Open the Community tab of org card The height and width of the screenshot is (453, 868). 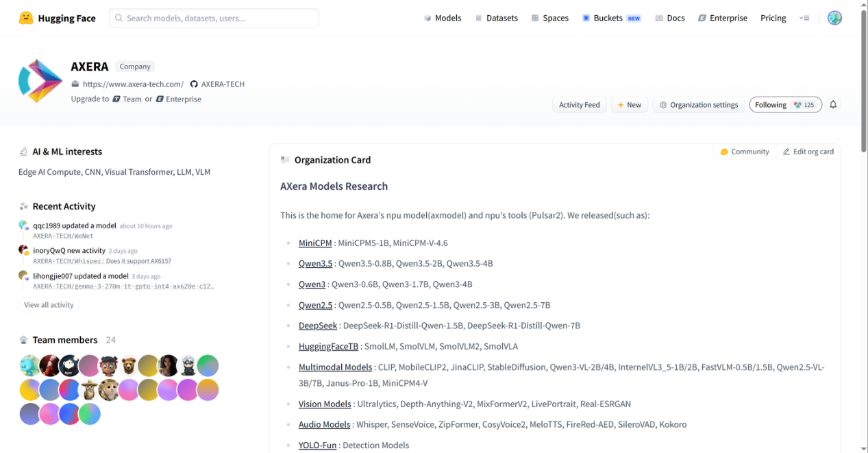[x=745, y=151]
